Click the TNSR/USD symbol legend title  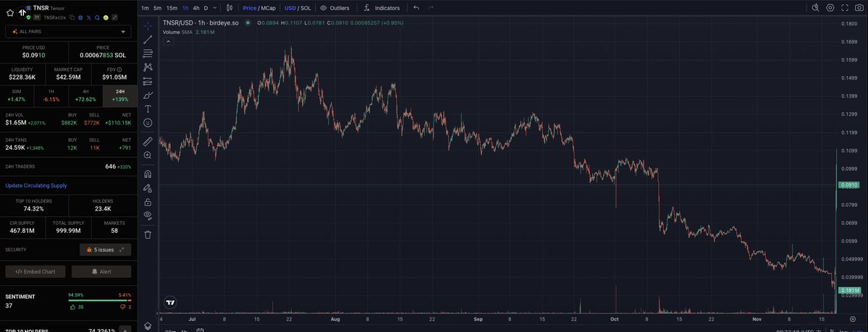201,22
